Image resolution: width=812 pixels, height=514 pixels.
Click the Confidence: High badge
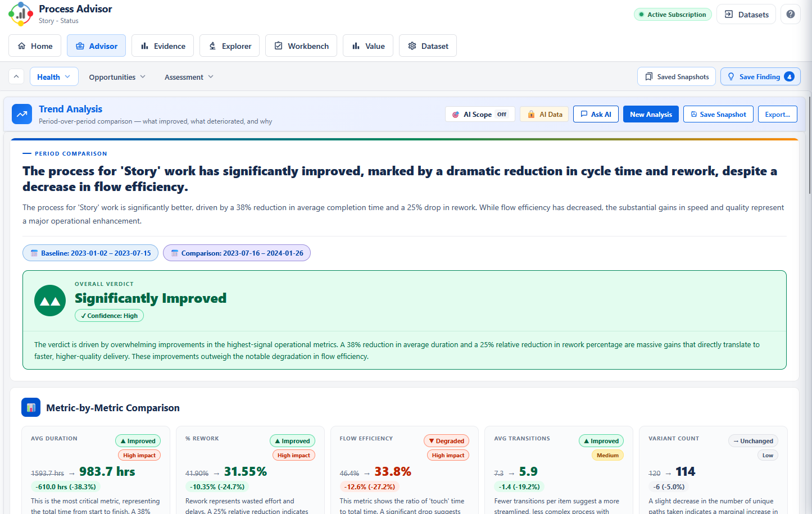point(109,316)
